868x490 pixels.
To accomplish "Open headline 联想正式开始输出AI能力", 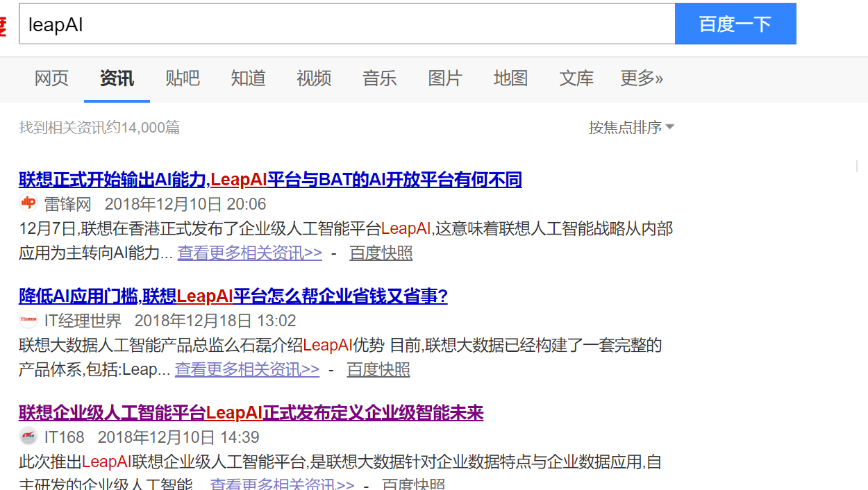I will [270, 180].
